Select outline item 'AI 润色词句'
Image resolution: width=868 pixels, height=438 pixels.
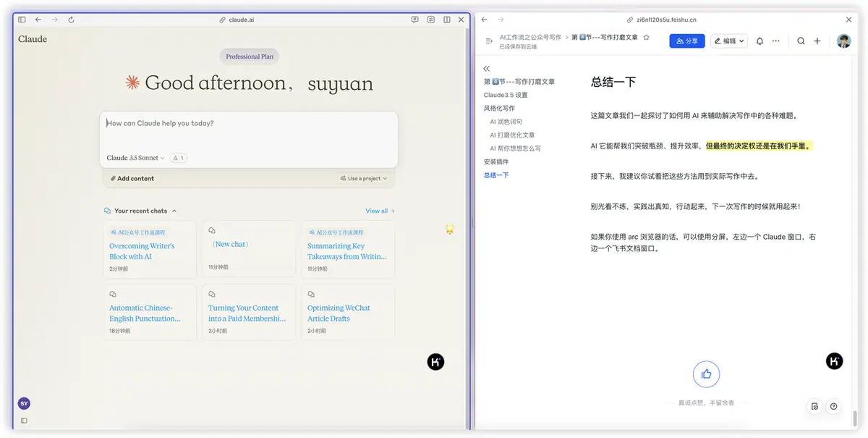[506, 122]
